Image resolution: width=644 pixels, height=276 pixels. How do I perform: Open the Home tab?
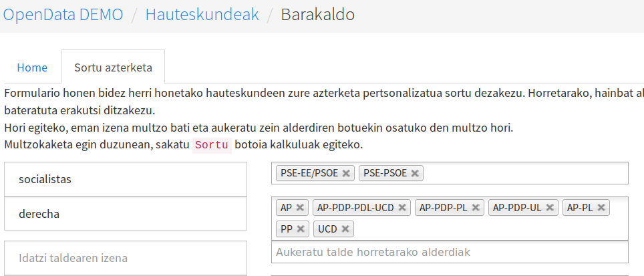pyautogui.click(x=32, y=67)
